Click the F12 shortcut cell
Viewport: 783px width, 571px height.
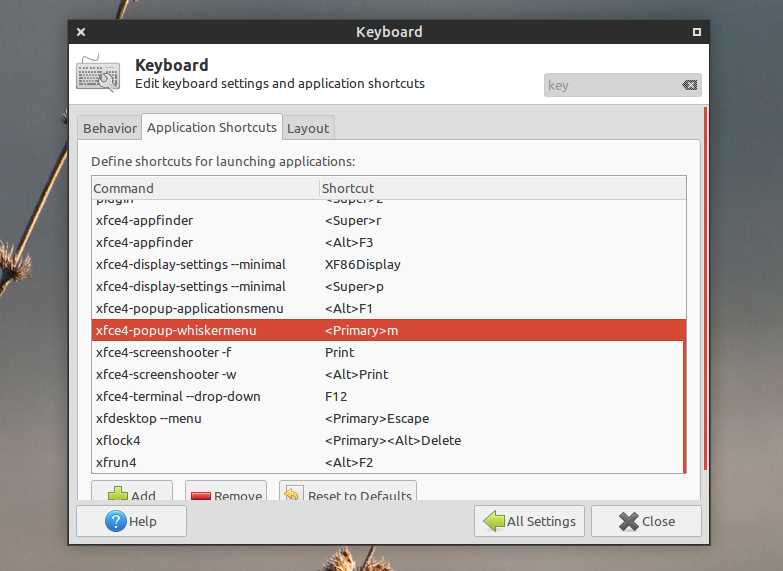(x=336, y=397)
